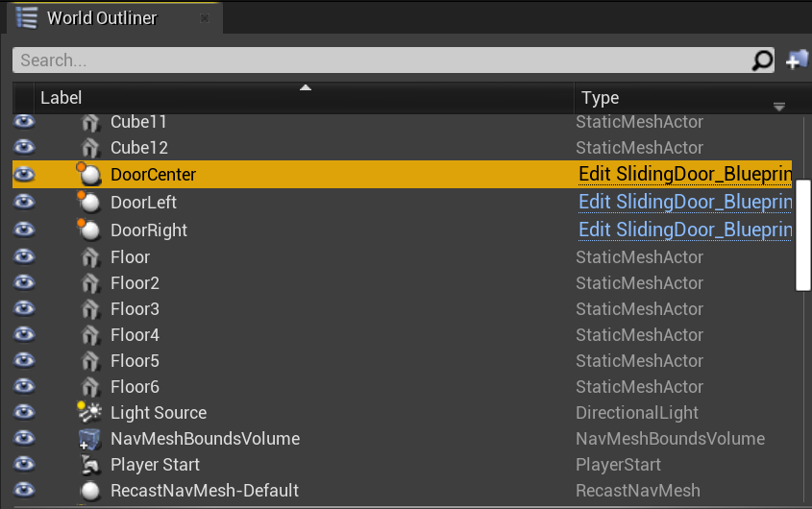Open Edit SlidingDoor_Blueprint link for DoorRight
The width and height of the screenshot is (812, 509).
click(x=685, y=230)
